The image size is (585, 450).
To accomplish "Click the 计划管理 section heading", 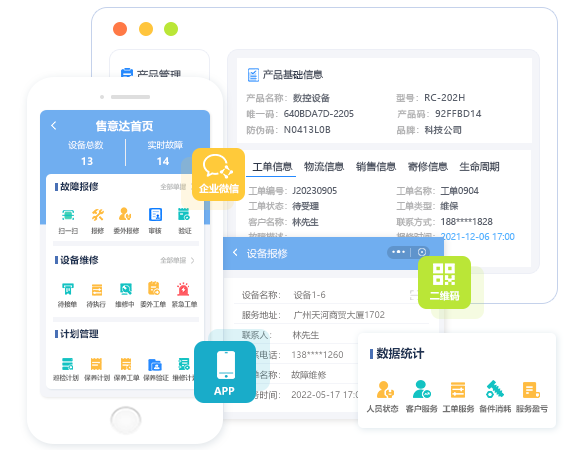I will [79, 334].
